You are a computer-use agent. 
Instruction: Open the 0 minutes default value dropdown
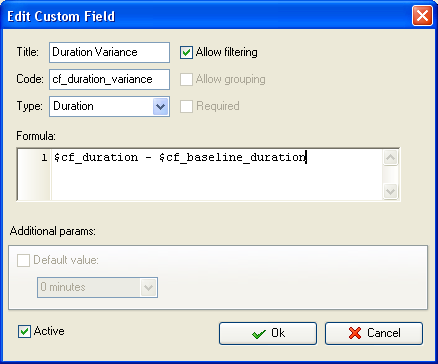tap(148, 287)
